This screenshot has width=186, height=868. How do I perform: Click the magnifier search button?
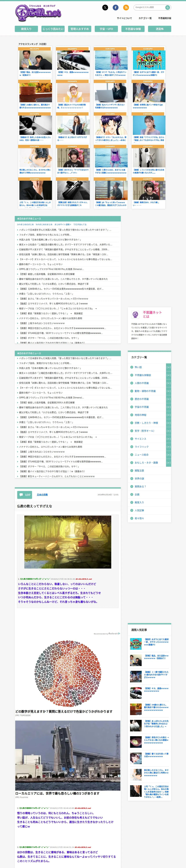point(167,7)
